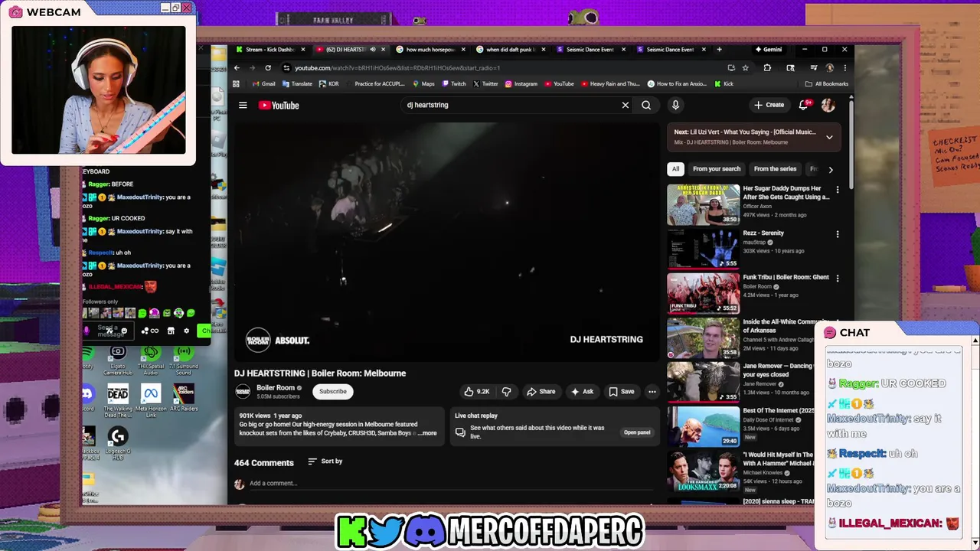Expand the Next mix playlist panel
980x551 pixels.
pyautogui.click(x=829, y=137)
